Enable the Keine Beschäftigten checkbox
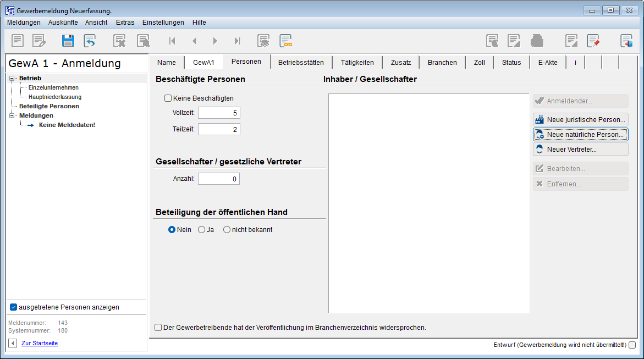Viewport: 644px width, 359px height. (168, 98)
